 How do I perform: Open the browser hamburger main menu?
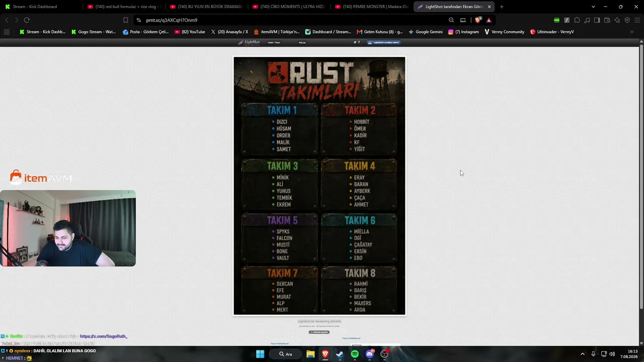pos(637,20)
